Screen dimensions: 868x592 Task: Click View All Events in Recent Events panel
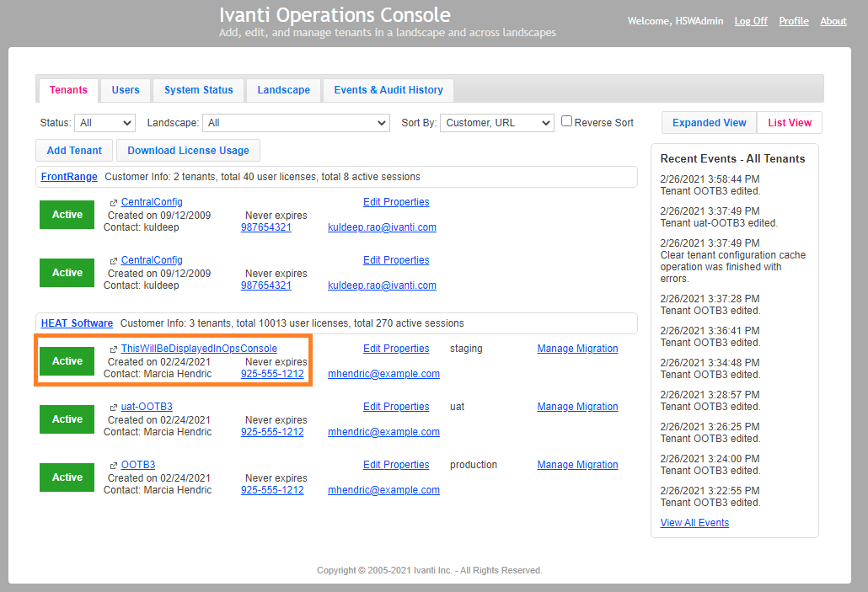pos(694,522)
